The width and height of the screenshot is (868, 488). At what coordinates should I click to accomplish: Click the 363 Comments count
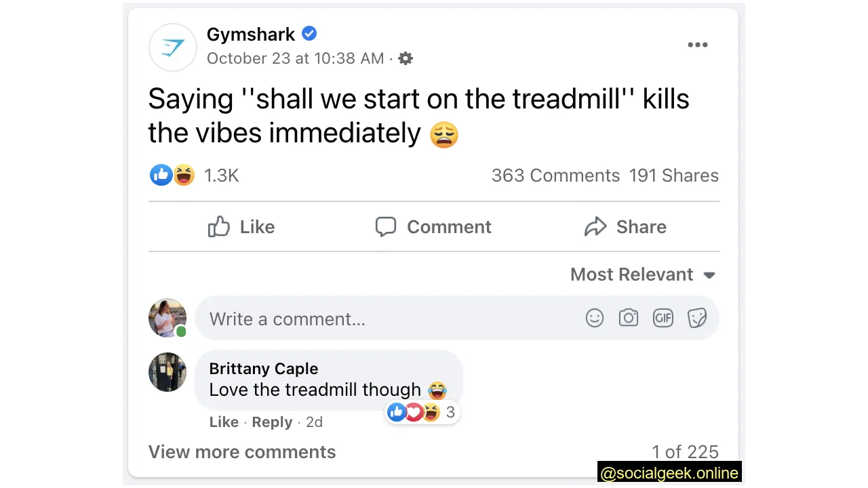555,175
